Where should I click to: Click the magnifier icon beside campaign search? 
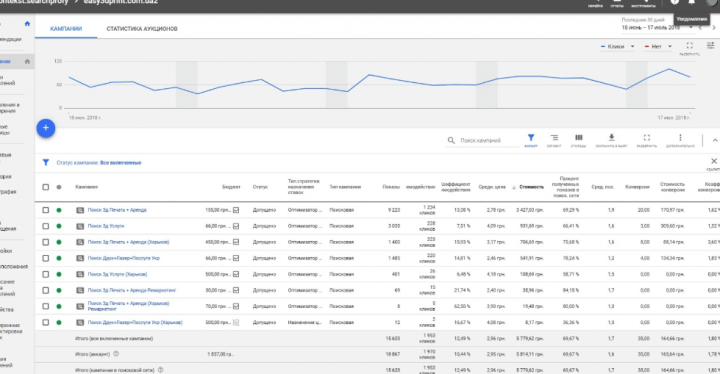[451, 140]
